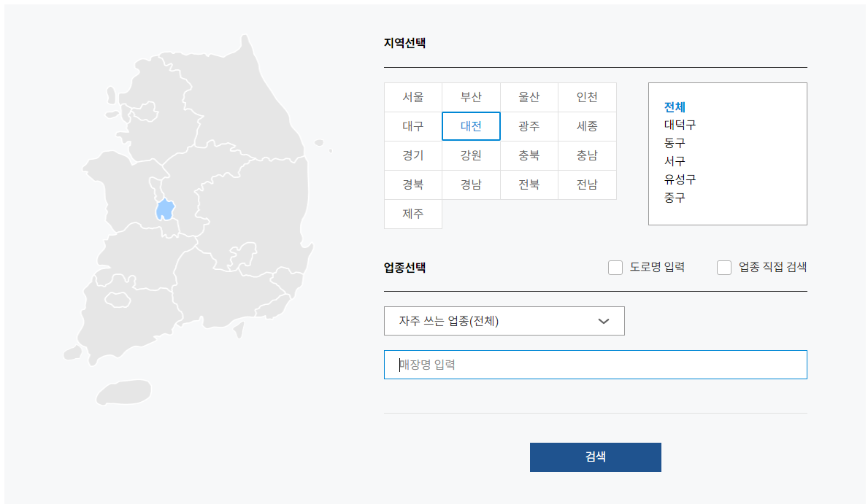Choose 서구 in district list

tap(675, 161)
